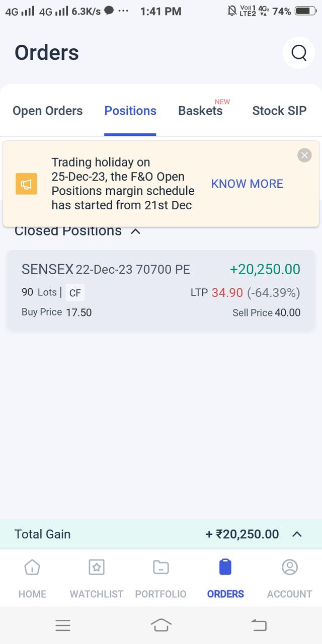Open the SENSEX 70700 PE position card
The height and width of the screenshot is (644, 322).
(161, 290)
